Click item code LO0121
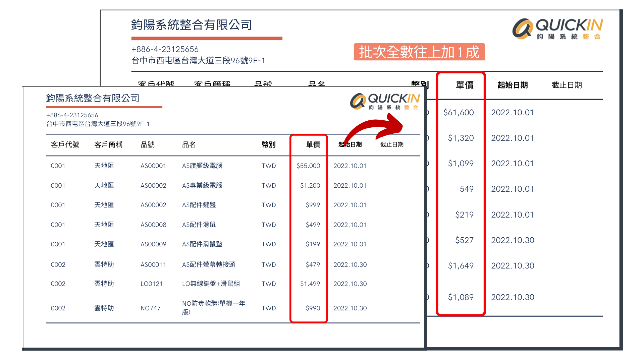The image size is (644, 362). point(152,284)
